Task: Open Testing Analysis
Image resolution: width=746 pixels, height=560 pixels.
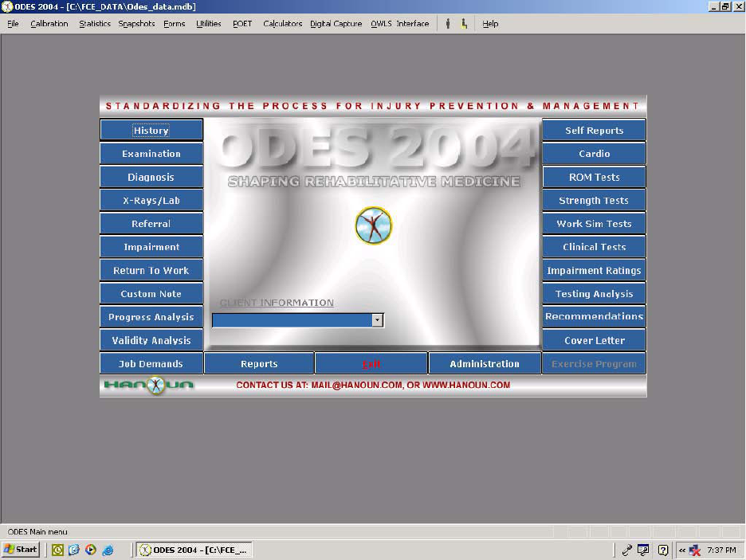Action: [x=594, y=293]
